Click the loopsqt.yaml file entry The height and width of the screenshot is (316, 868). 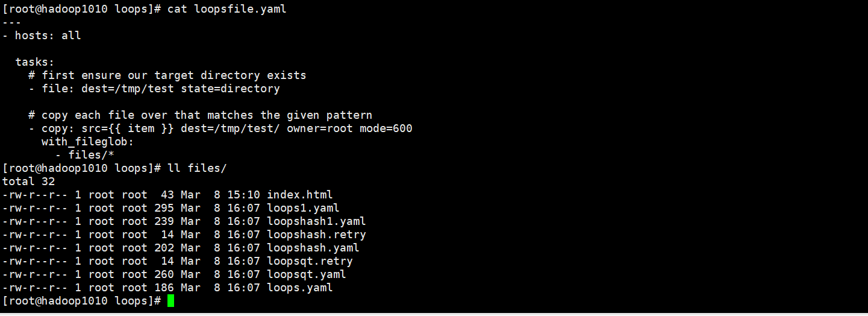coord(306,274)
